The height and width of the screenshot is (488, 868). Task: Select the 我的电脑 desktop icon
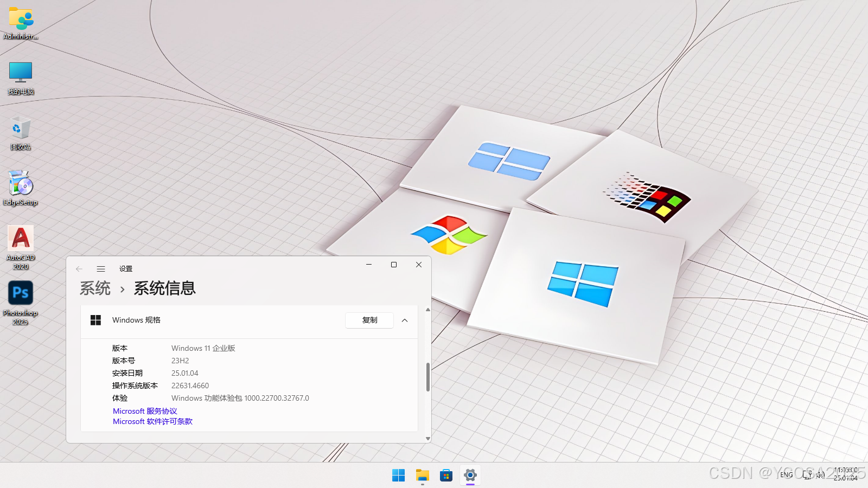coord(21,78)
